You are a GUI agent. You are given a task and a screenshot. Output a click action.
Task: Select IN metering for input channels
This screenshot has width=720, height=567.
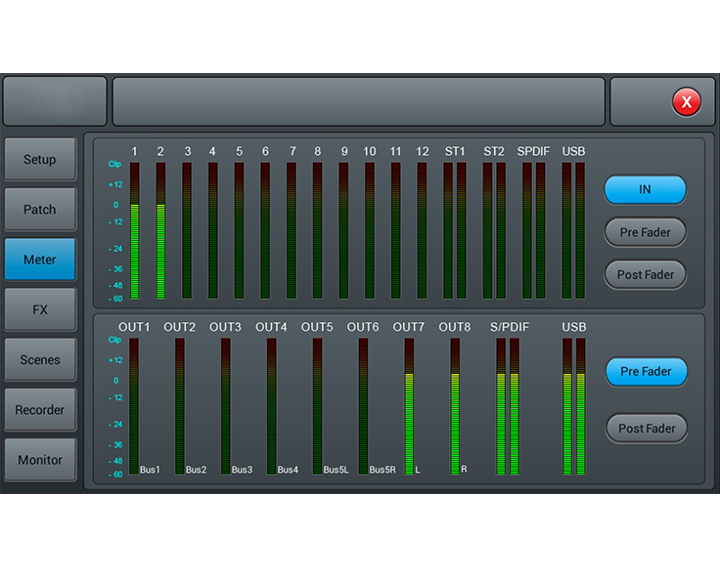(645, 189)
